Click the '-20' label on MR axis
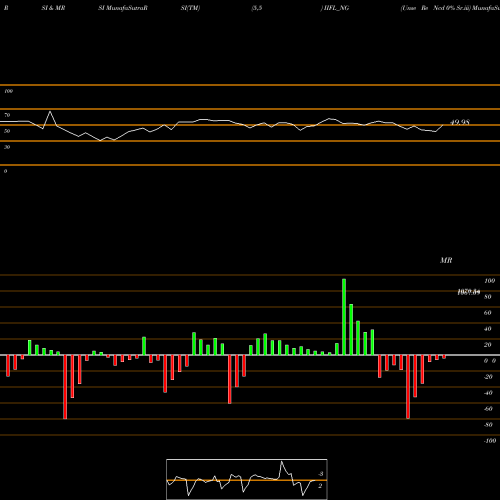This screenshot has width=500, height=500. (488, 377)
